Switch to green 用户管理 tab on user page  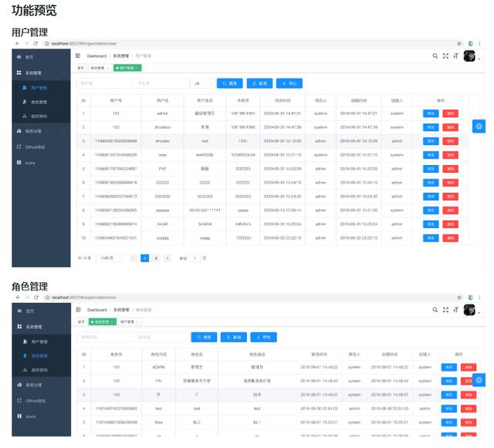(127, 68)
